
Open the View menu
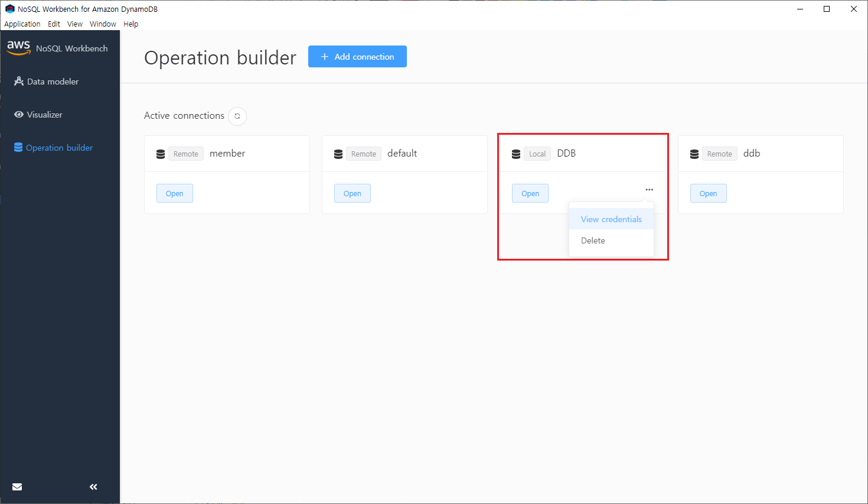tap(75, 24)
